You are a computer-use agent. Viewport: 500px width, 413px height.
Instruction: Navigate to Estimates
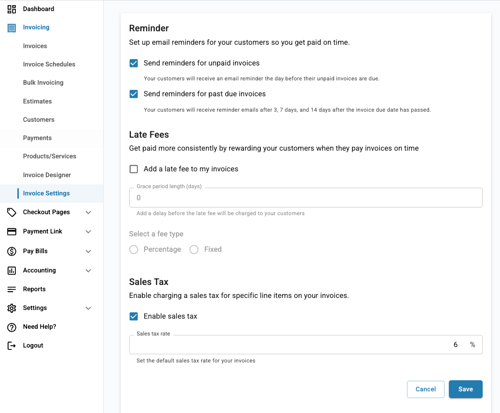(37, 101)
